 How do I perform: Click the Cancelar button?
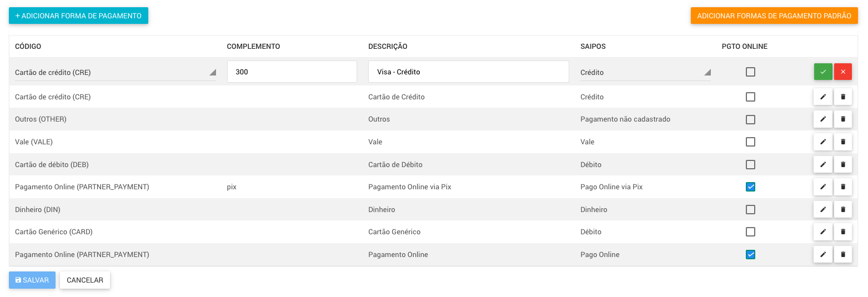(x=85, y=280)
